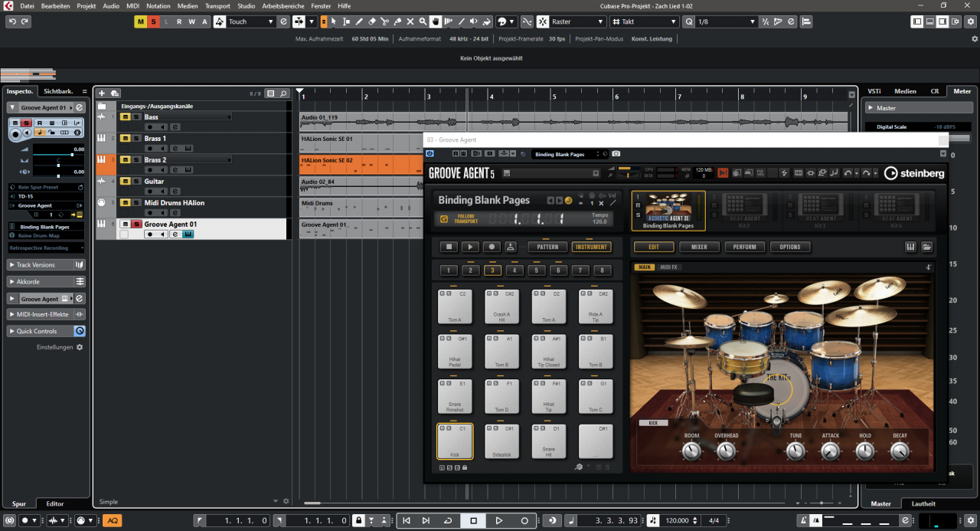Adjust the ROOM knob for Kick
This screenshot has width=980, height=531.
pos(691,451)
